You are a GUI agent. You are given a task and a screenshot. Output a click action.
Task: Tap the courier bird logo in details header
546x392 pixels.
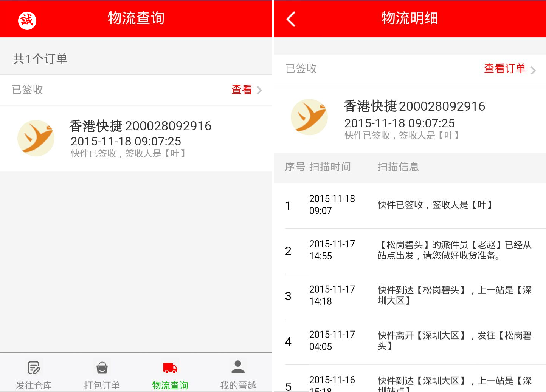point(309,117)
